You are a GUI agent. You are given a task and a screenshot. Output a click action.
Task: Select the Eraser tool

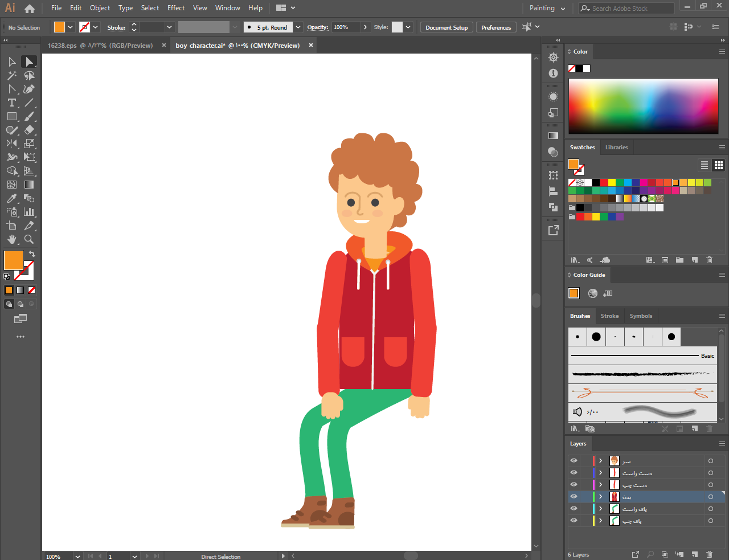point(29,130)
